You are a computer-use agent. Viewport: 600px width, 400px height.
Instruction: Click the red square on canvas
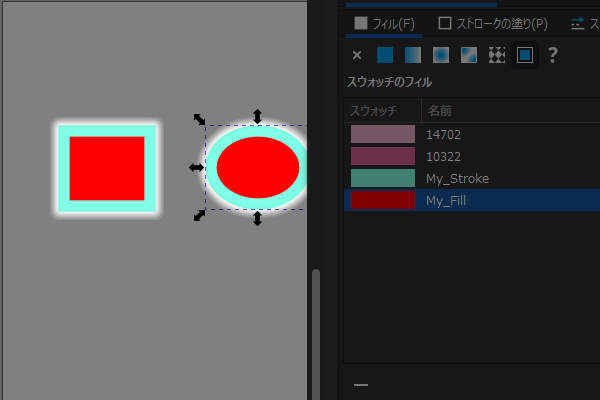107,168
